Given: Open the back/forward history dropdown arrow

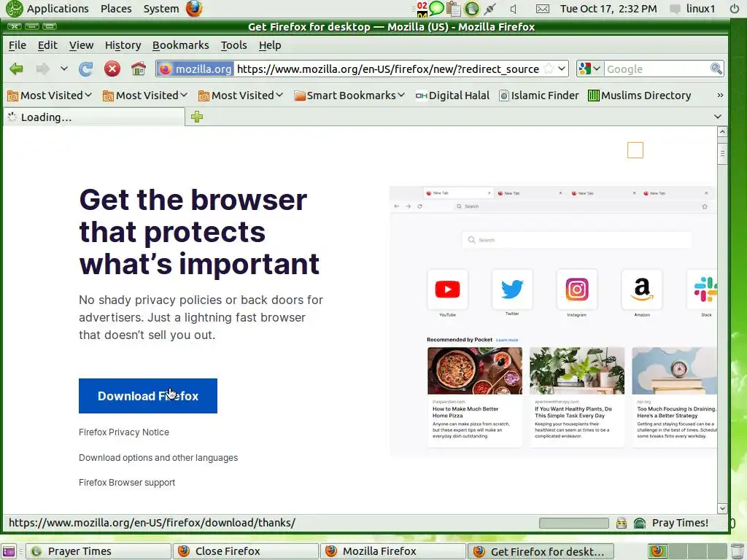Looking at the screenshot, I should click(x=64, y=69).
